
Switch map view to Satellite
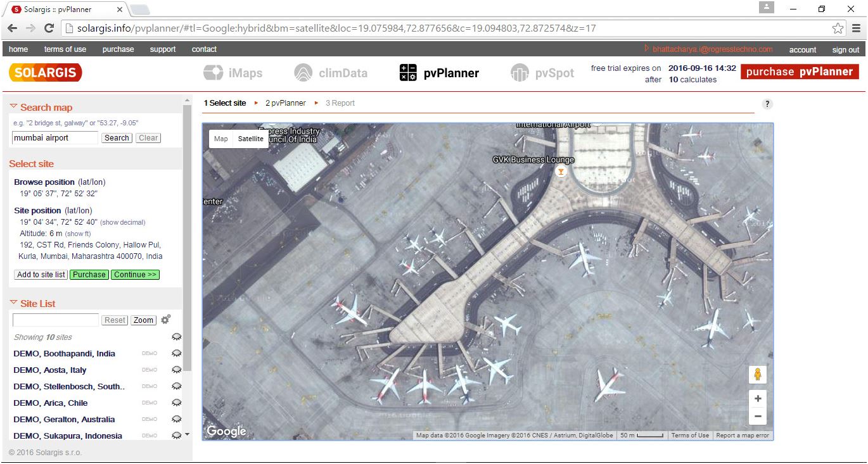pos(251,139)
